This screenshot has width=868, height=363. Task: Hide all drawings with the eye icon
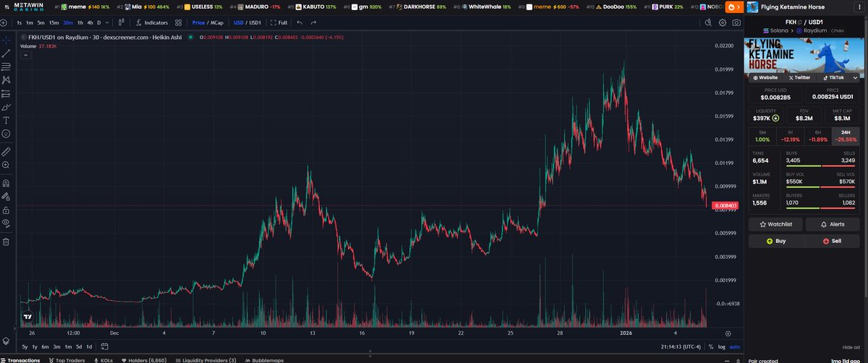[x=6, y=223]
